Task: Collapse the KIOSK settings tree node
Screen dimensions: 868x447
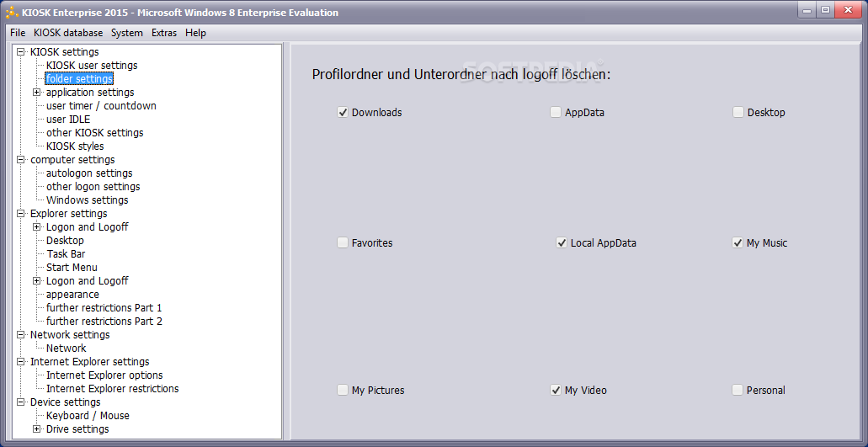Action: 21,52
